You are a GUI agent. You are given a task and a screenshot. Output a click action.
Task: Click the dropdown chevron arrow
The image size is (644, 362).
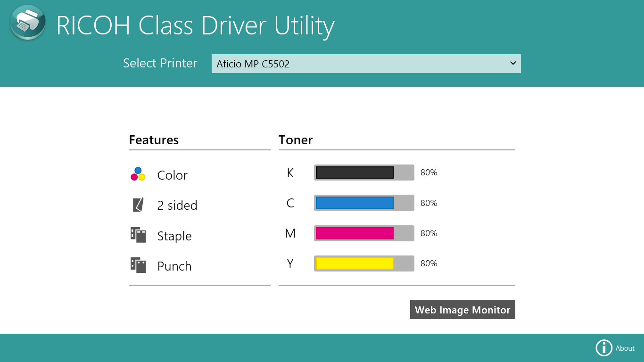[x=513, y=63]
